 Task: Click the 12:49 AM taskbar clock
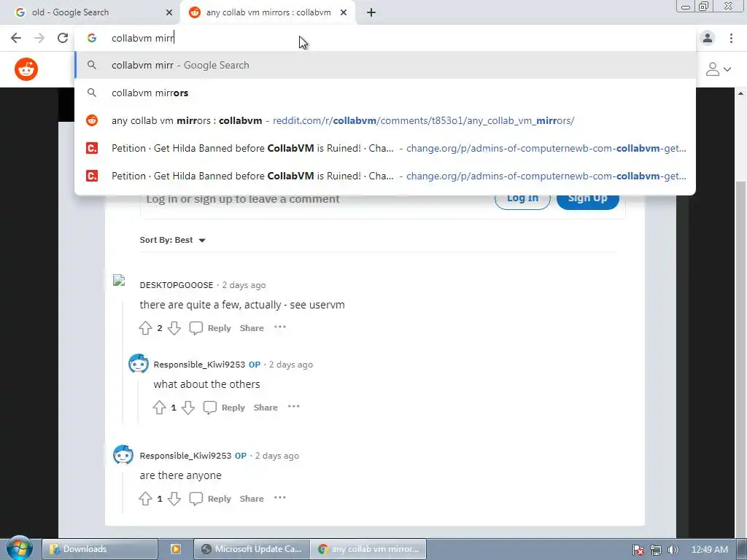[709, 550]
